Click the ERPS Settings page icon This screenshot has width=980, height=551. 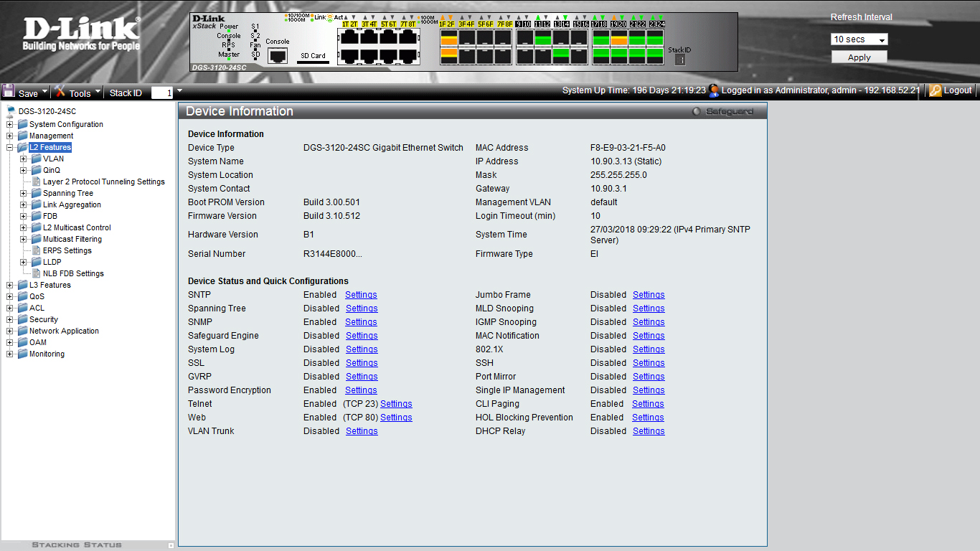pyautogui.click(x=36, y=250)
